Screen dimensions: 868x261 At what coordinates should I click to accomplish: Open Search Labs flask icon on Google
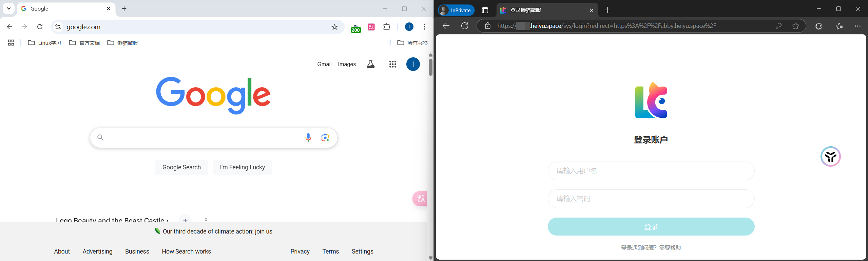coord(371,64)
